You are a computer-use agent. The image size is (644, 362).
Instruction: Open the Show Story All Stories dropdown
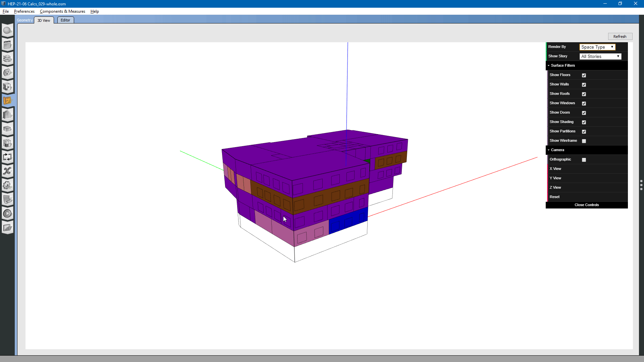pyautogui.click(x=600, y=56)
